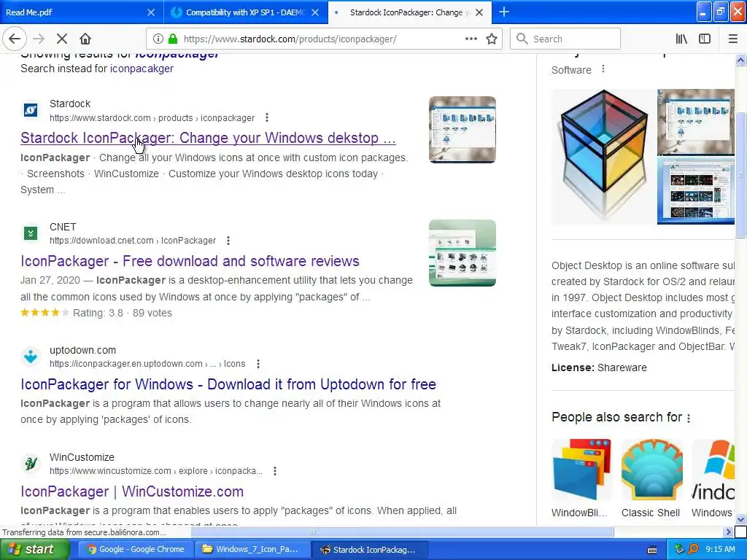
Task: Open IconPackager Free download and software reviews
Action: 190,261
